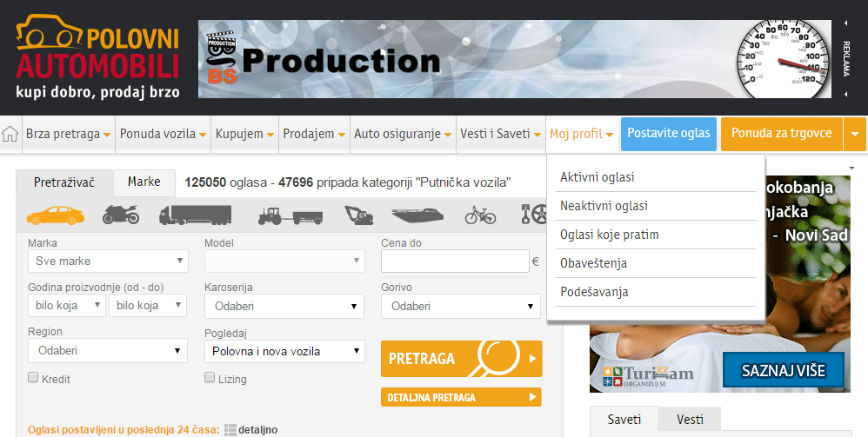Click the Ponuda za trgovce button
This screenshot has width=868, height=437.
(782, 134)
